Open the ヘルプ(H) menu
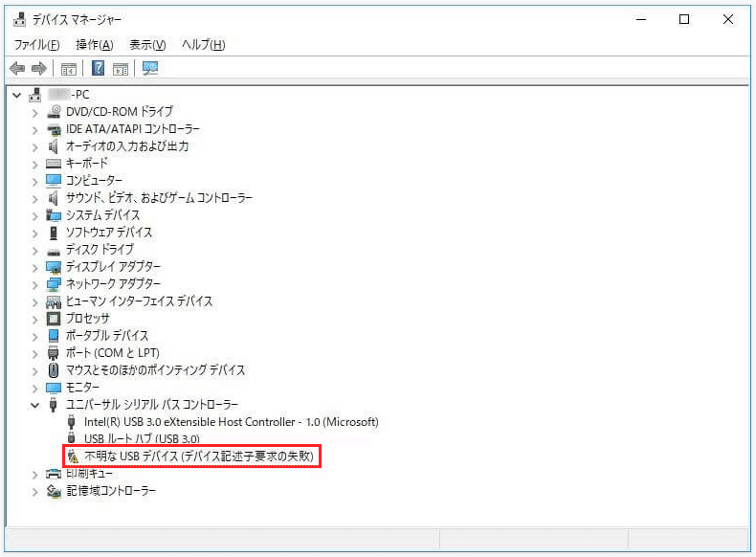 point(204,45)
